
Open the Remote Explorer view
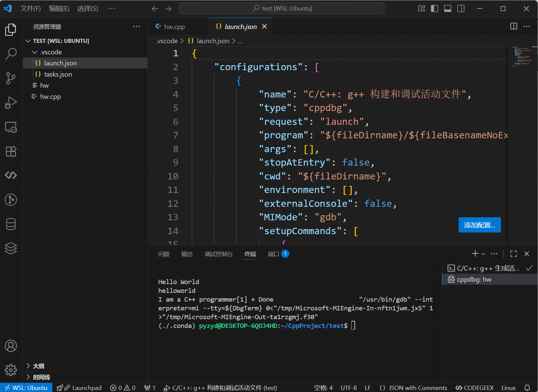click(11, 127)
